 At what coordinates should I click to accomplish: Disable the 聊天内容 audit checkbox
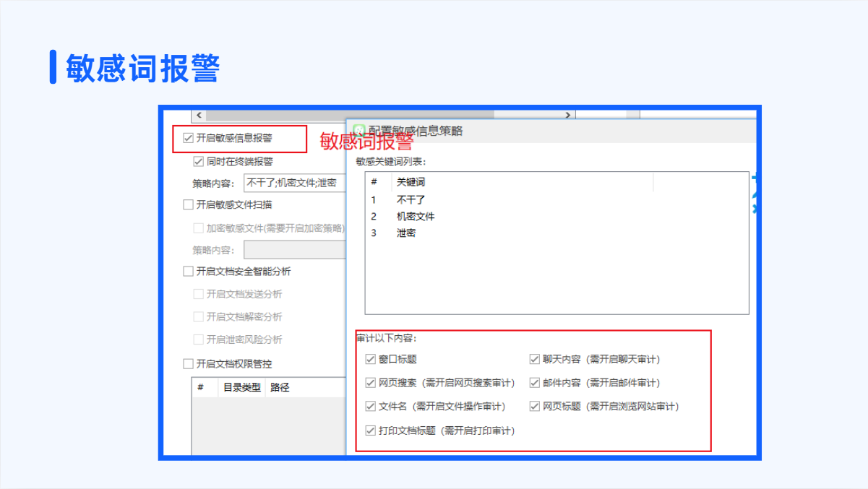coord(535,359)
